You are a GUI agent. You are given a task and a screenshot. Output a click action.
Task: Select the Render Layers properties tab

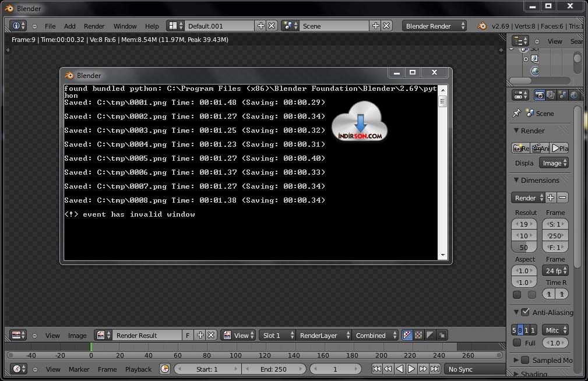coord(551,96)
